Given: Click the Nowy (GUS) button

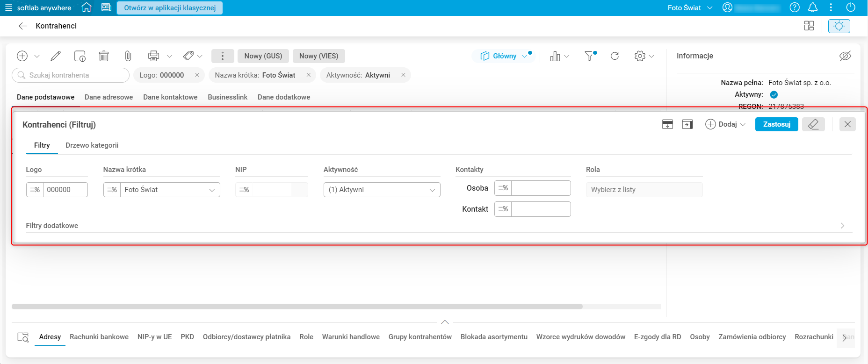Looking at the screenshot, I should [x=263, y=56].
